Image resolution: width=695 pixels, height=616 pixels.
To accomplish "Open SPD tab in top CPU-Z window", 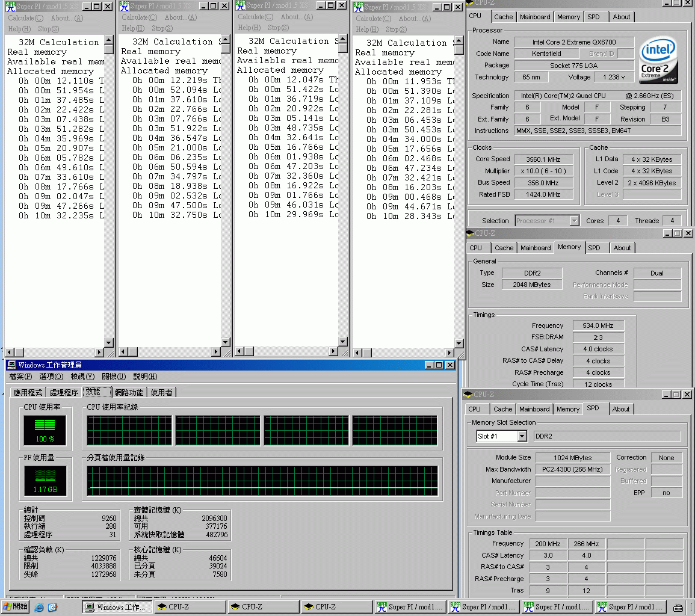I will pos(593,17).
